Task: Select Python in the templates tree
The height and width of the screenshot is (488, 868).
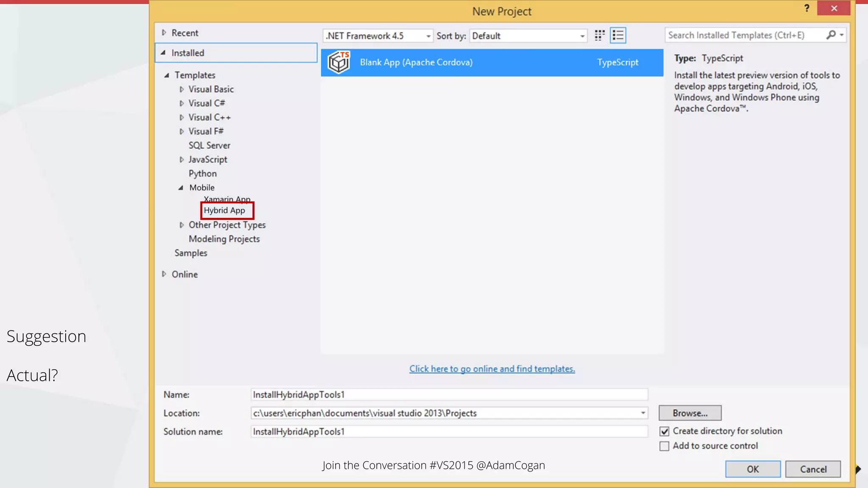Action: coord(203,174)
